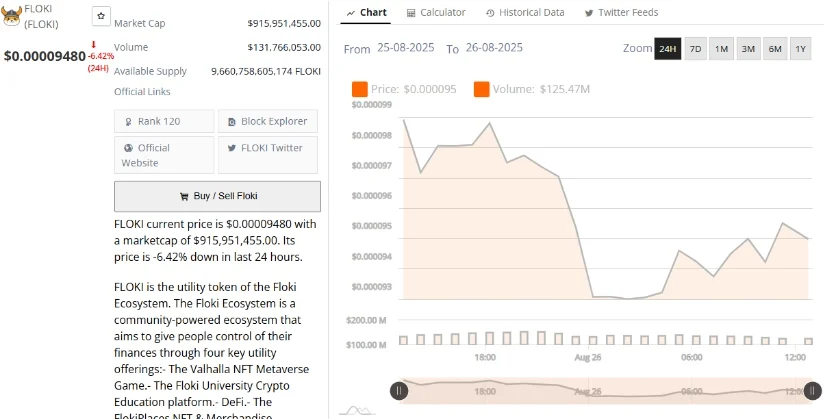Select the 24H zoom range
This screenshot has height=419, width=825.
667,49
